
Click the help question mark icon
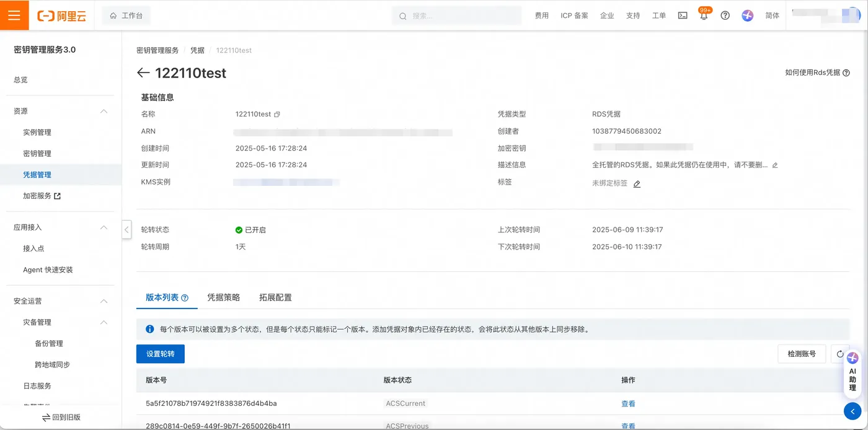pos(725,15)
